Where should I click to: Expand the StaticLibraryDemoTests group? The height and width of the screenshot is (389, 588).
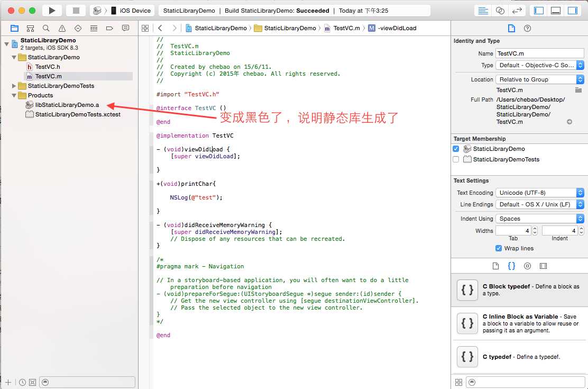tap(14, 86)
